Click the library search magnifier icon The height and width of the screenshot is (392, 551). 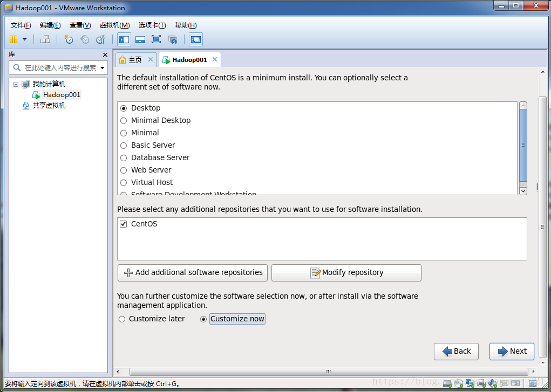click(x=17, y=67)
